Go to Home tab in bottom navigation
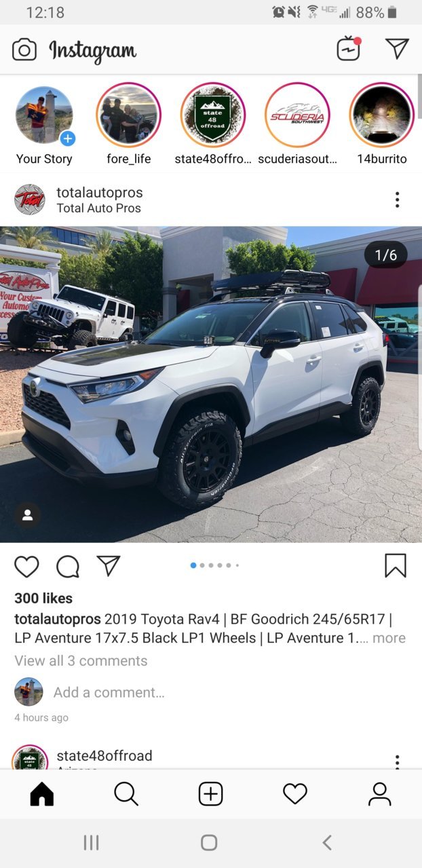 point(41,794)
